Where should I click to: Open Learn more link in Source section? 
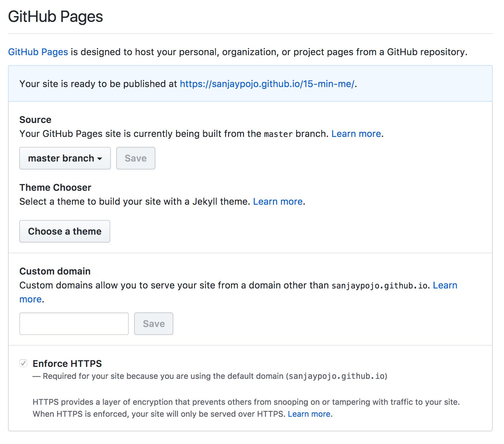coord(356,134)
